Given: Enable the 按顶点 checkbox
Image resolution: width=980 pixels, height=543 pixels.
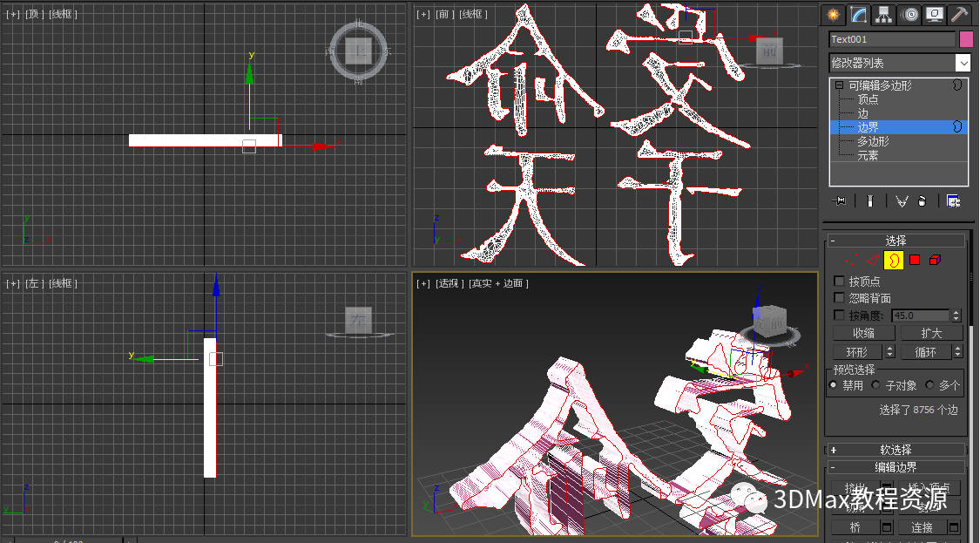Looking at the screenshot, I should coord(840,282).
